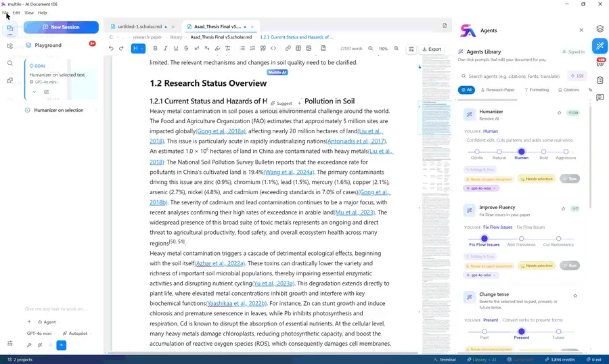Select Add Transitions on Improve Fluency slider
This screenshot has width=609, height=364.
coord(521,239)
